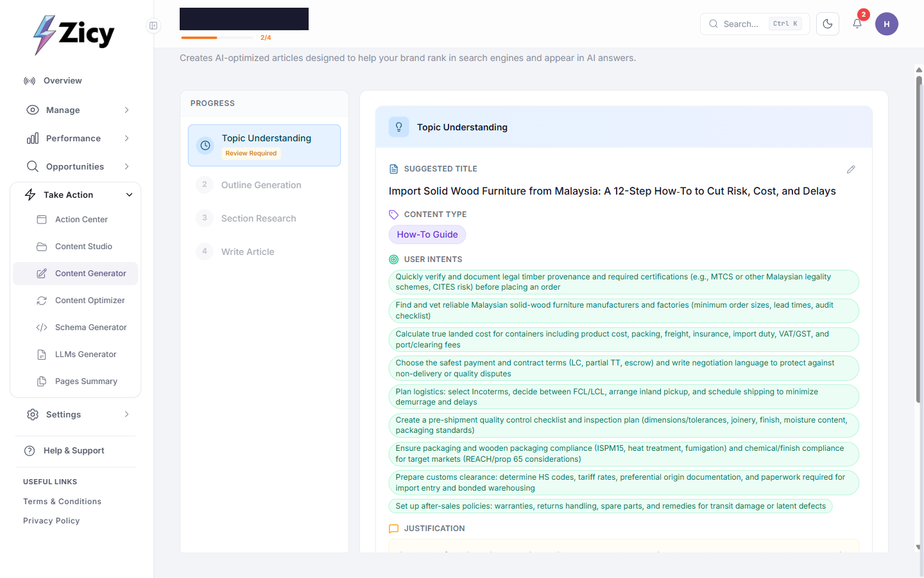Click the User Intents target icon
Viewport: 924px width, 578px height.
394,259
